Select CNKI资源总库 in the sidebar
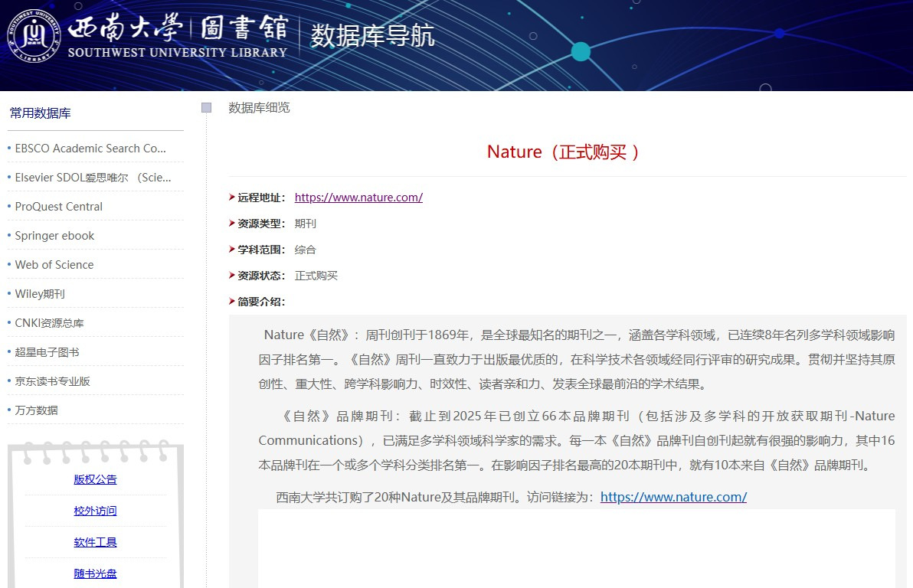 tap(50, 323)
